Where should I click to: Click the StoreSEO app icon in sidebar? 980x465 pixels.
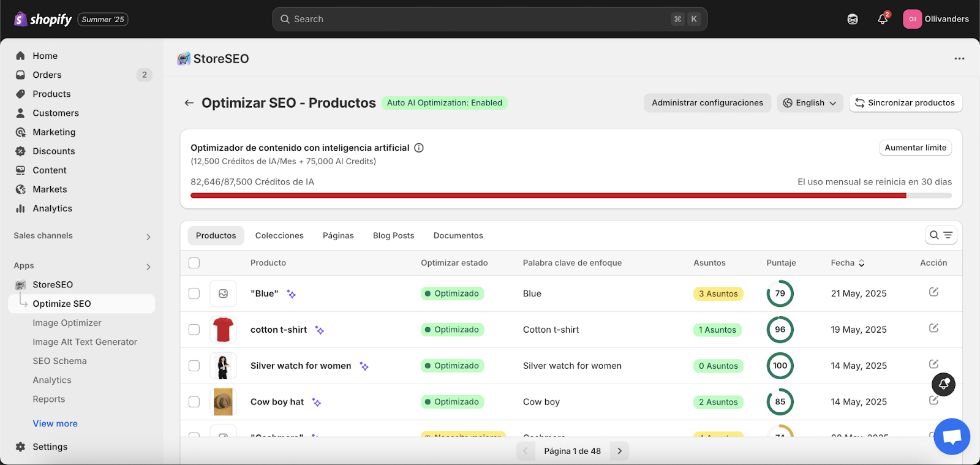20,285
